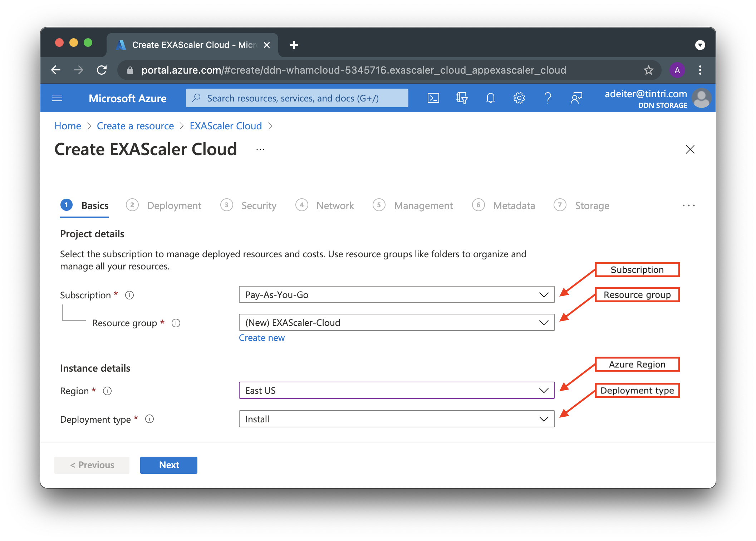Bookmark page with the star icon
Viewport: 756px width, 541px height.
pos(648,70)
